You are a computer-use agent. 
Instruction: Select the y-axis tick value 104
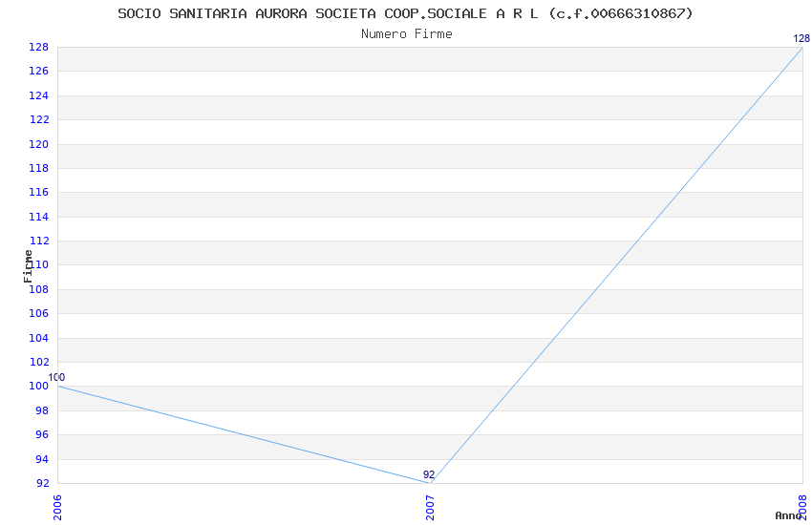(x=39, y=338)
